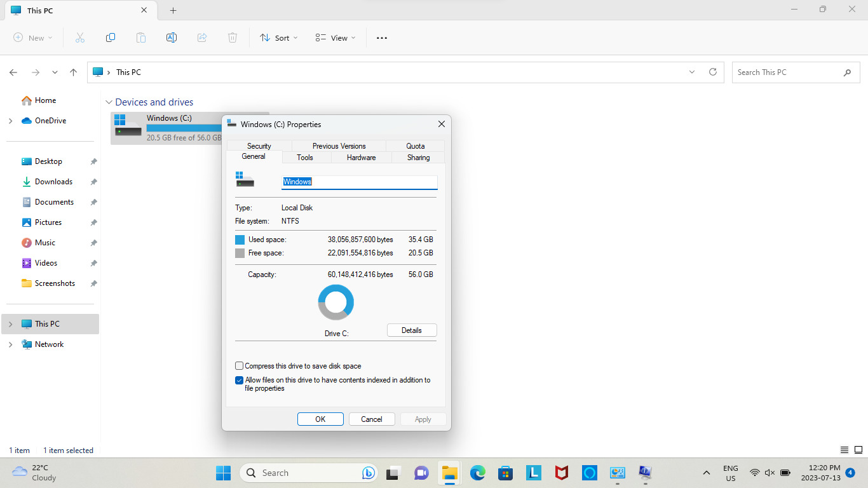Launch Microsoft Edge from taskbar

478,473
